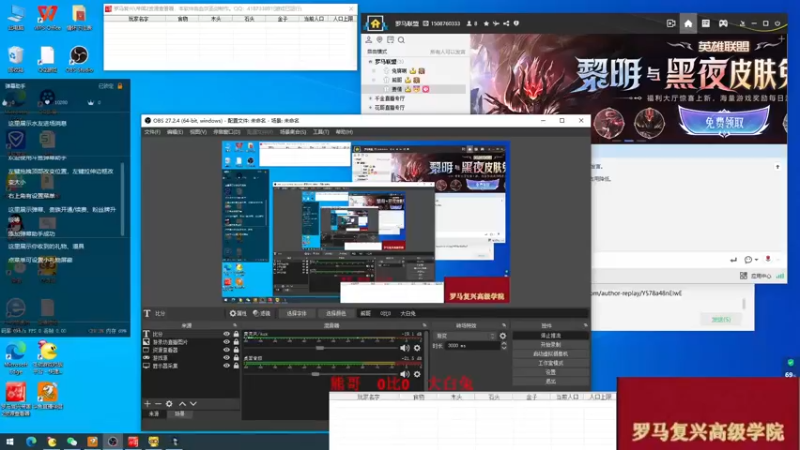Open transition properties gear in 转场特效 panel
The width and height of the screenshot is (800, 450).
[503, 336]
